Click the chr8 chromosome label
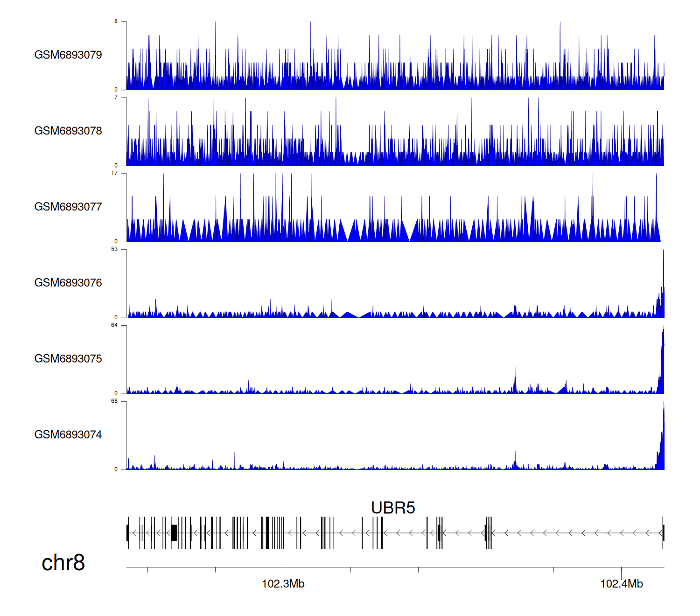 click(63, 563)
